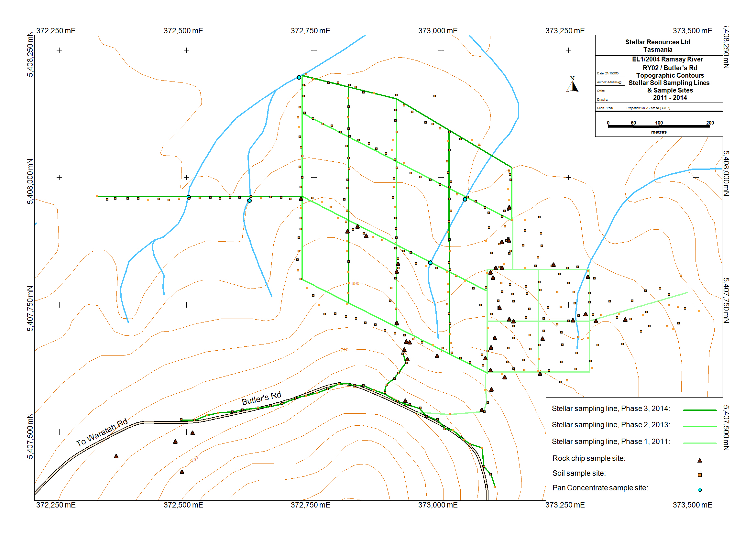The width and height of the screenshot is (756, 535).
Task: Click the westernmost rock chip triangle below road
Action: [116, 456]
